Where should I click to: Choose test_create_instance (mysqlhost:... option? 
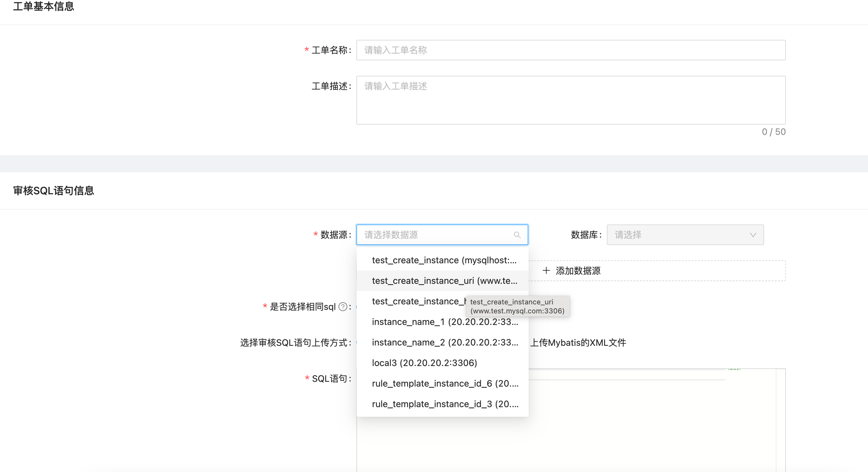(442, 260)
